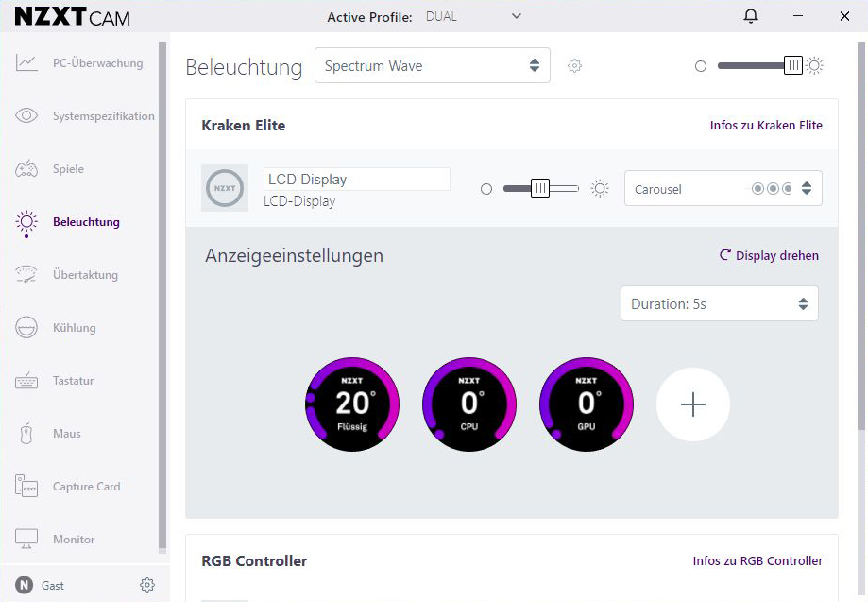Click the lighting settings gear icon
The width and height of the screenshot is (868, 602).
tap(574, 66)
